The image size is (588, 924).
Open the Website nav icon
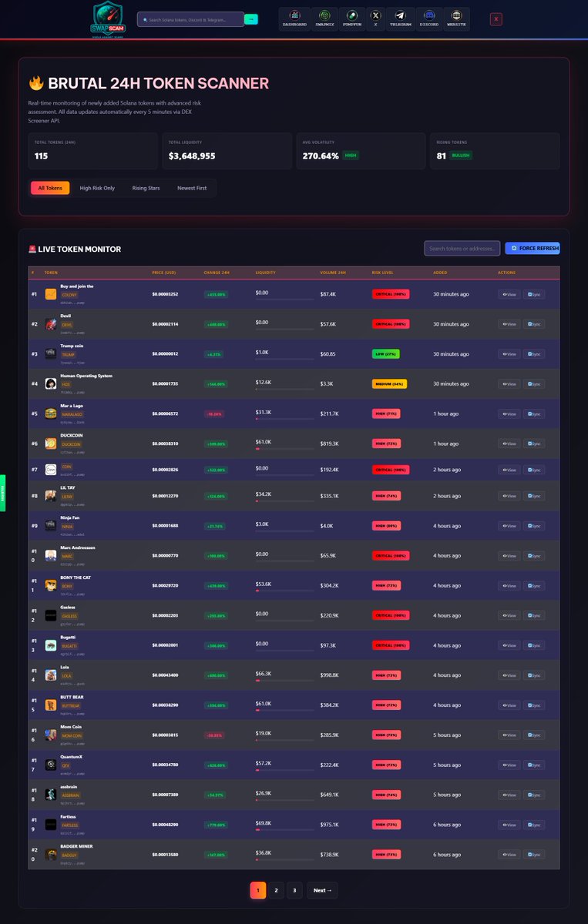point(458,18)
